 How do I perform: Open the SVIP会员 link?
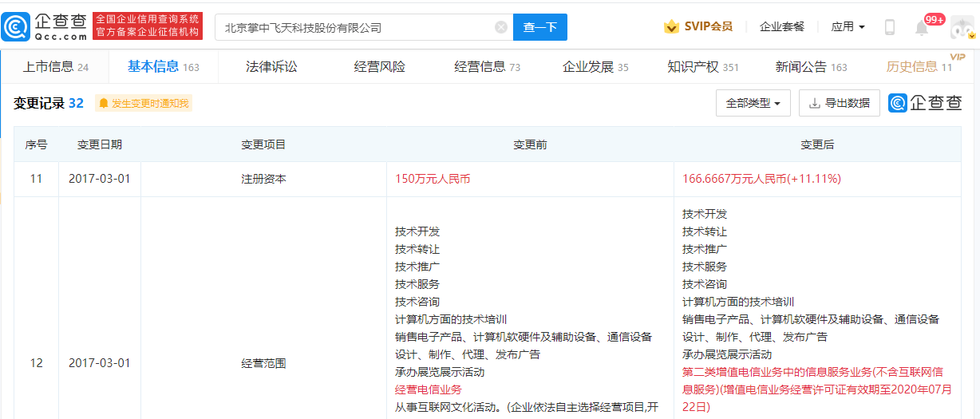(709, 26)
